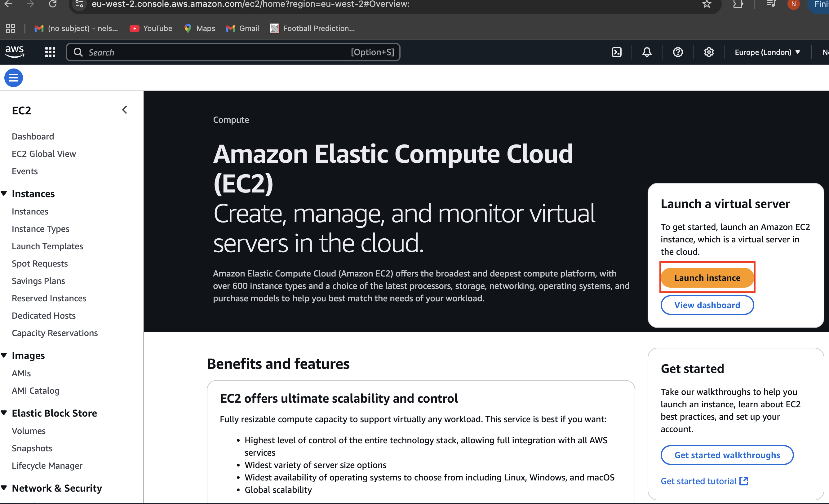
Task: Open the Gmail bookmark
Action: (242, 28)
